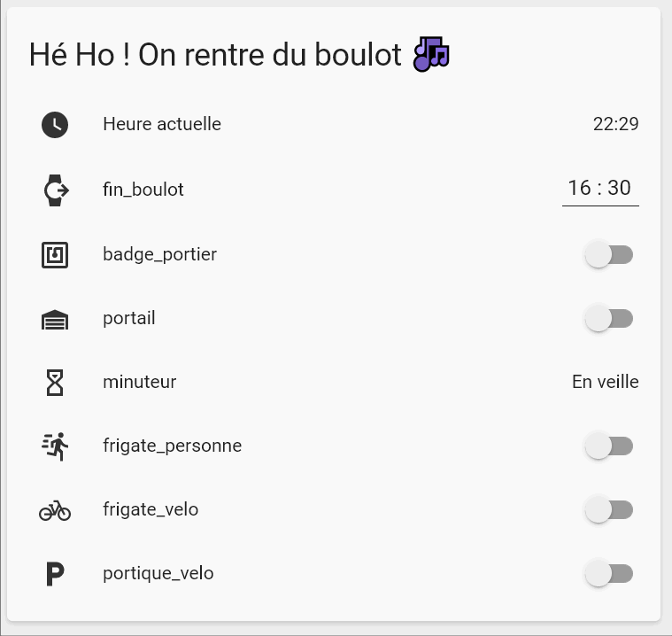This screenshot has height=636, width=672.
Task: Toggle the badge_portier switch
Action: point(609,255)
